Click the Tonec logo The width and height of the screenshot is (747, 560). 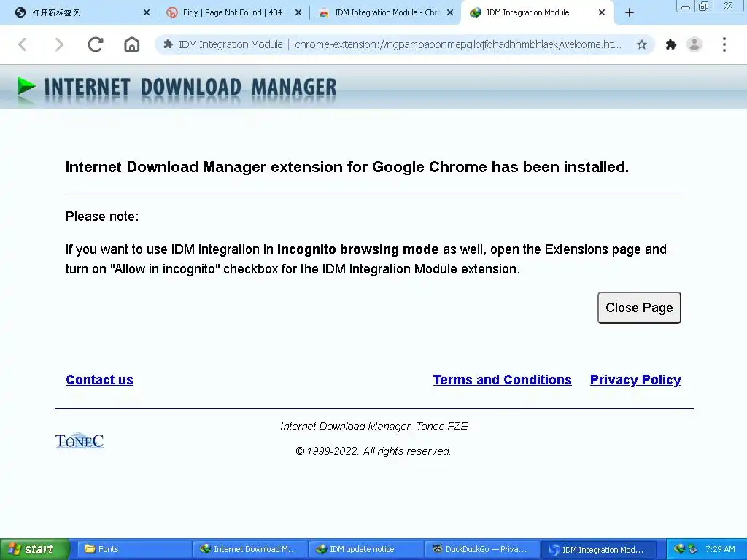80,441
